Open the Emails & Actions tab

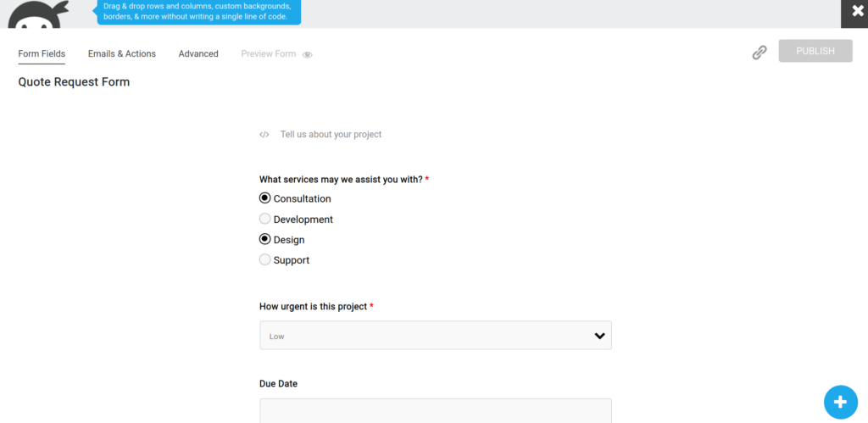(122, 53)
